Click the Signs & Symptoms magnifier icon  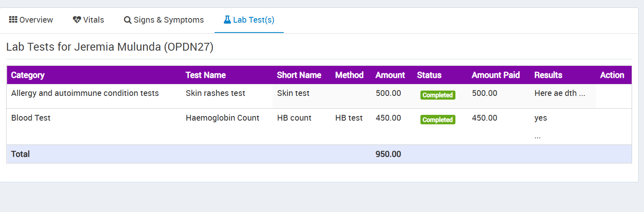coord(128,20)
